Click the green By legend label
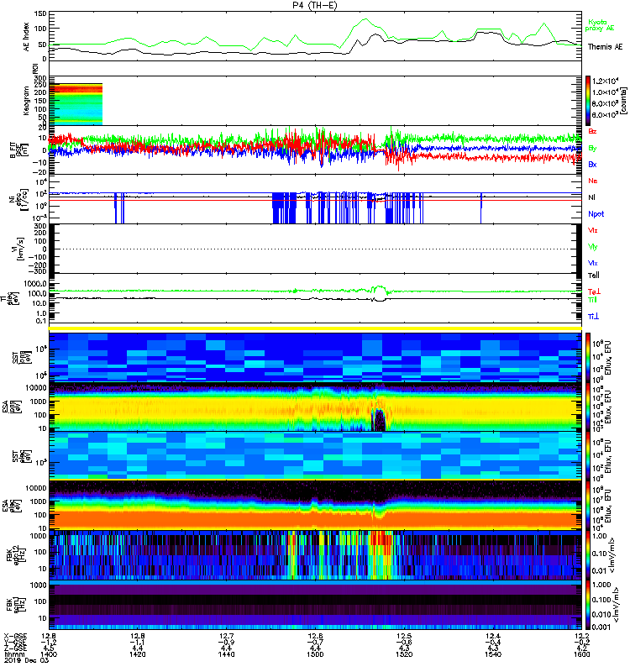Viewport: 630px width, 672px height. (x=592, y=149)
